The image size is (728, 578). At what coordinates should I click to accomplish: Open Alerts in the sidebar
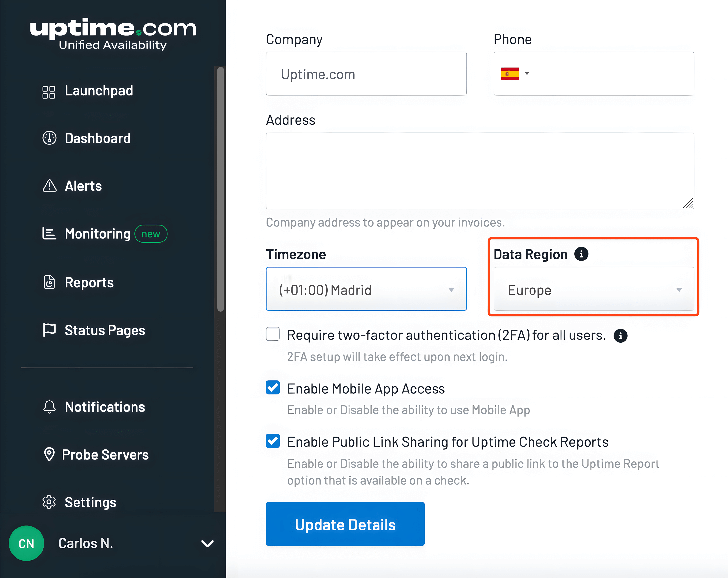tap(83, 186)
